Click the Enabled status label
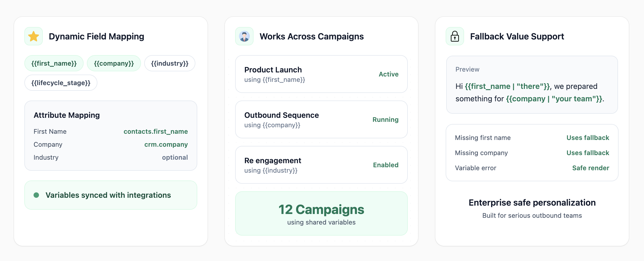The width and height of the screenshot is (644, 261). coord(386,165)
